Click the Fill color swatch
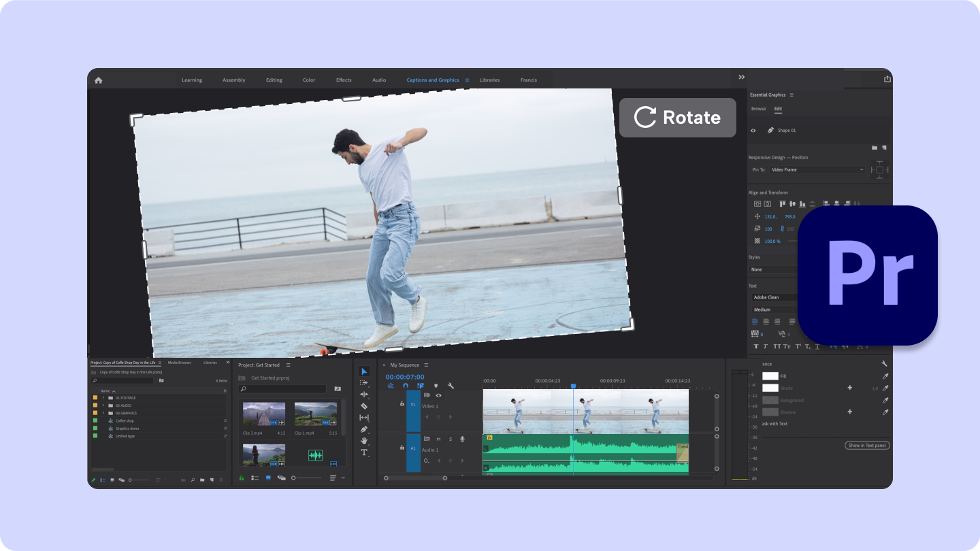Image resolution: width=980 pixels, height=551 pixels. (770, 376)
